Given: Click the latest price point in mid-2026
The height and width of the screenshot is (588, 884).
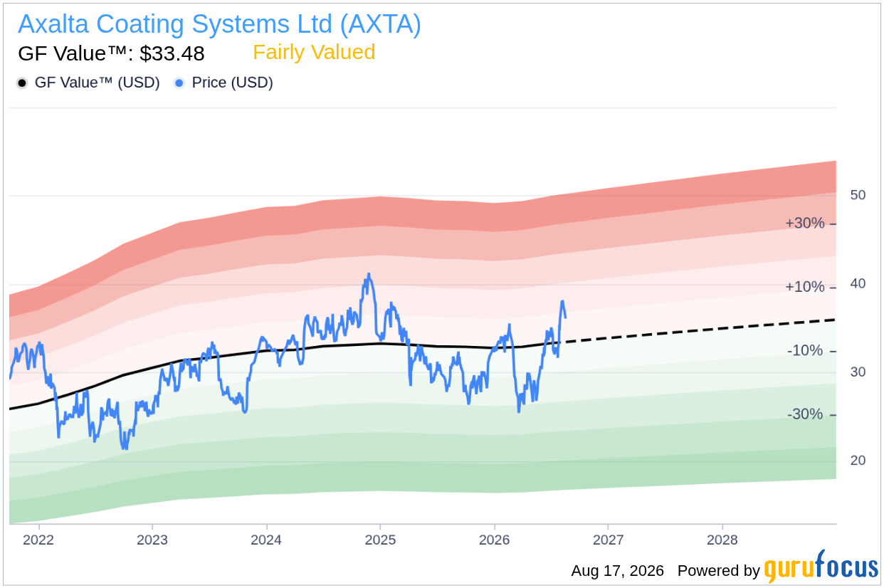Looking at the screenshot, I should click(x=565, y=317).
